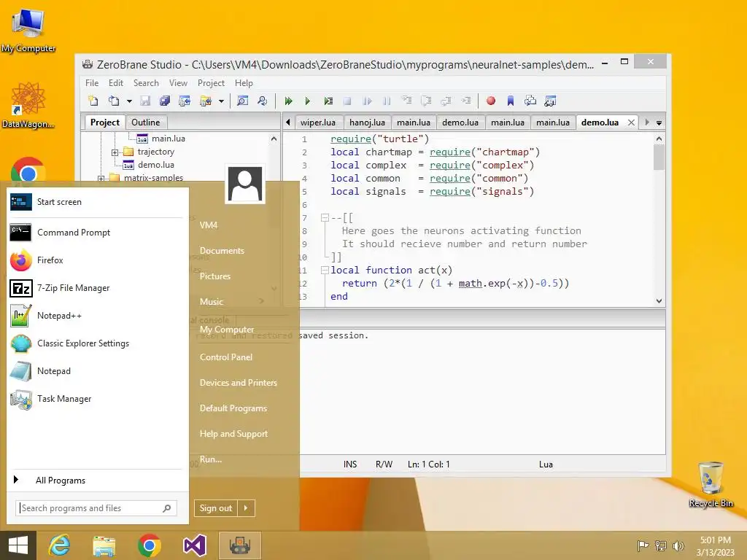Open the Project menu
This screenshot has height=560, width=747.
[x=211, y=83]
